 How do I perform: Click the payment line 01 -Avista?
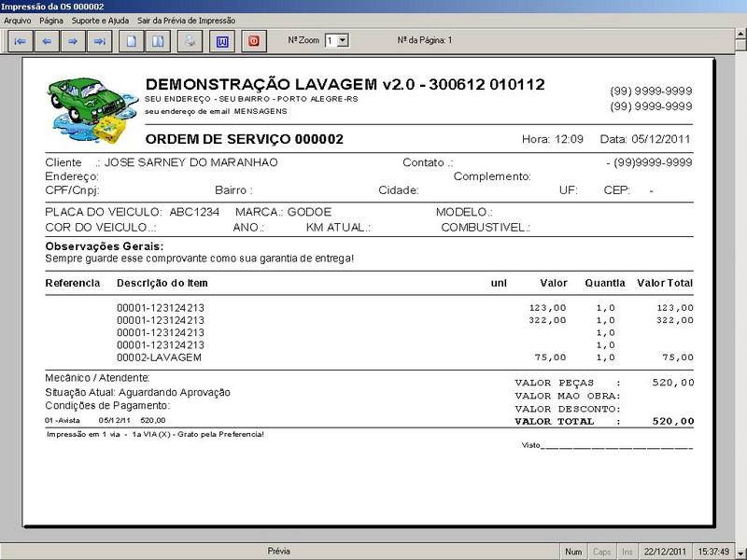pos(106,421)
